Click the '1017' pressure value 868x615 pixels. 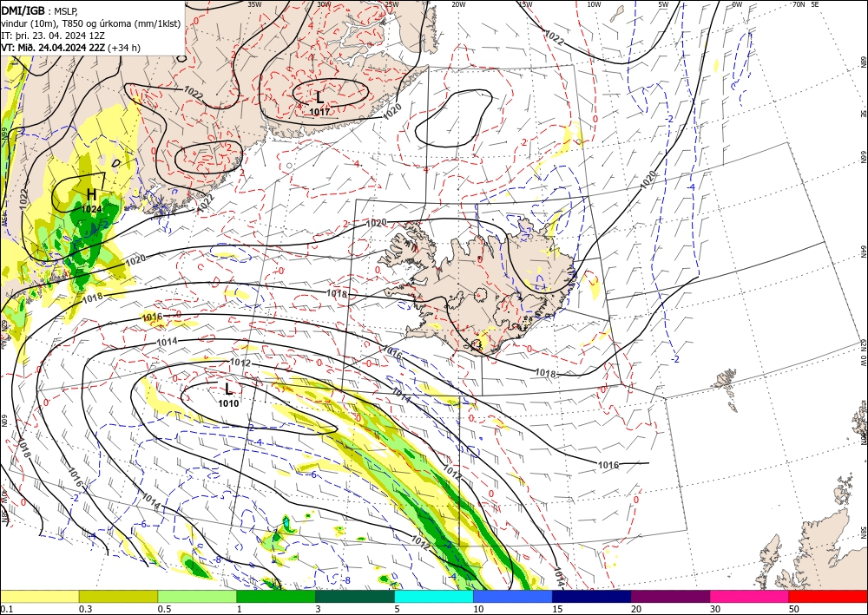pyautogui.click(x=319, y=112)
